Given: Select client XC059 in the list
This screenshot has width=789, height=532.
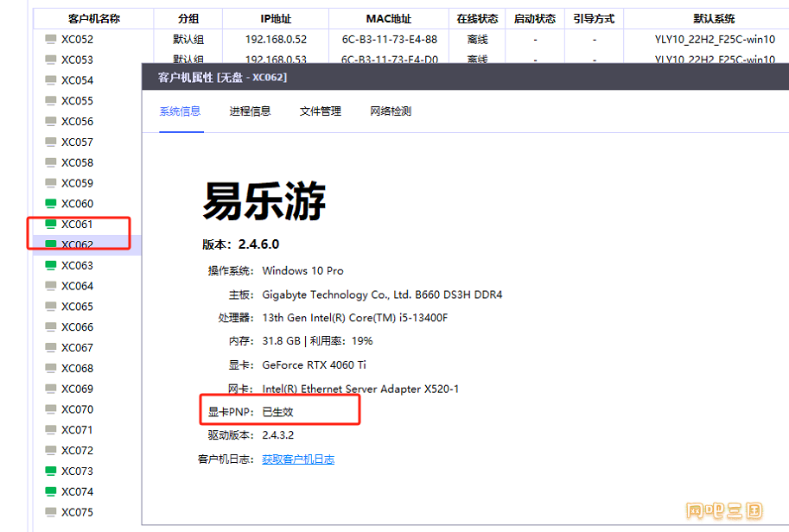Looking at the screenshot, I should point(78,183).
